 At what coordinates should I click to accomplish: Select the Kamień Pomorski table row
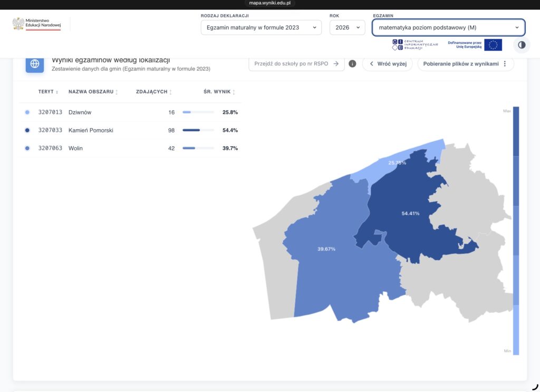click(131, 130)
